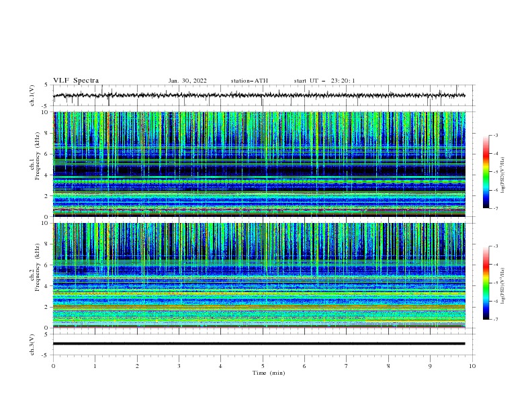The width and height of the screenshot is (532, 411).
Task: Click time-axis tick label "8"
Action: click(388, 366)
